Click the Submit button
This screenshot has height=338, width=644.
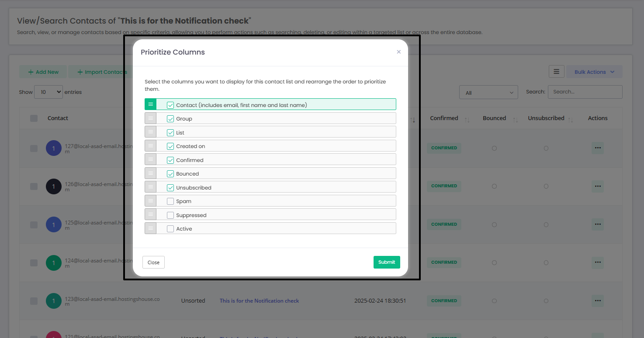(387, 262)
